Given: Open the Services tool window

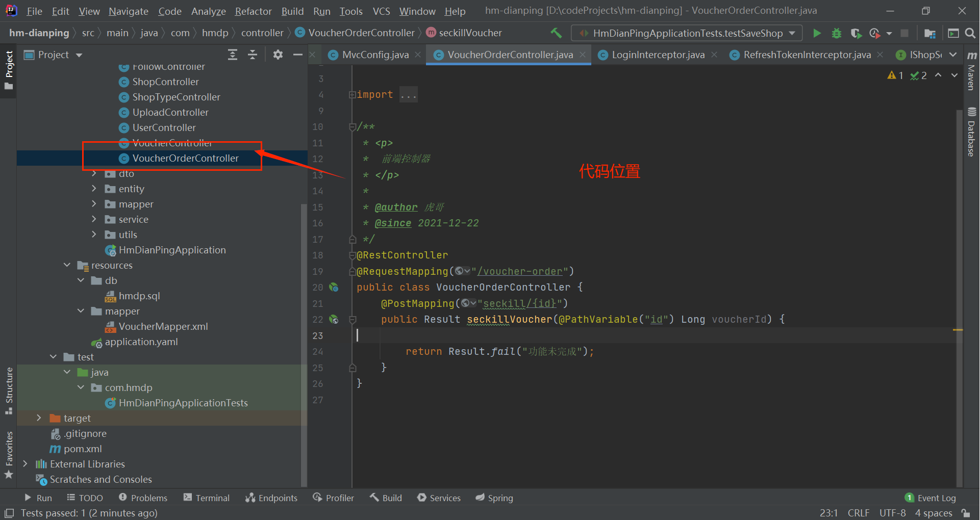Looking at the screenshot, I should coord(439,498).
